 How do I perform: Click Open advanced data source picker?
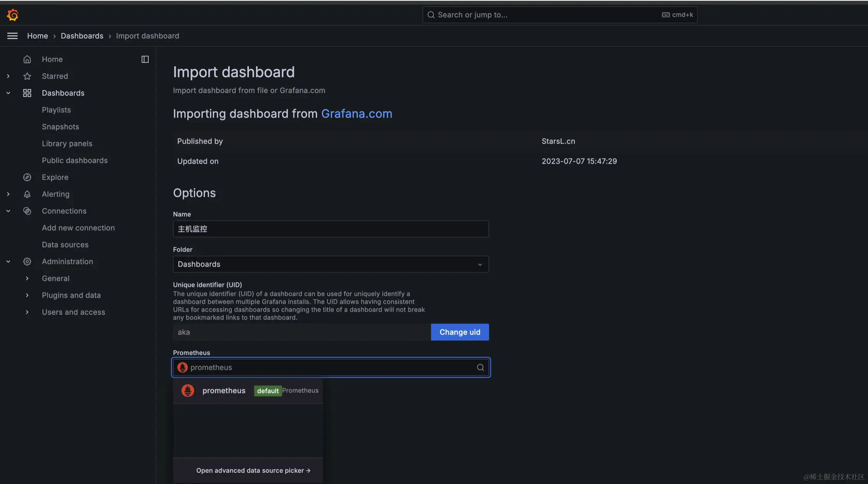[x=253, y=471]
